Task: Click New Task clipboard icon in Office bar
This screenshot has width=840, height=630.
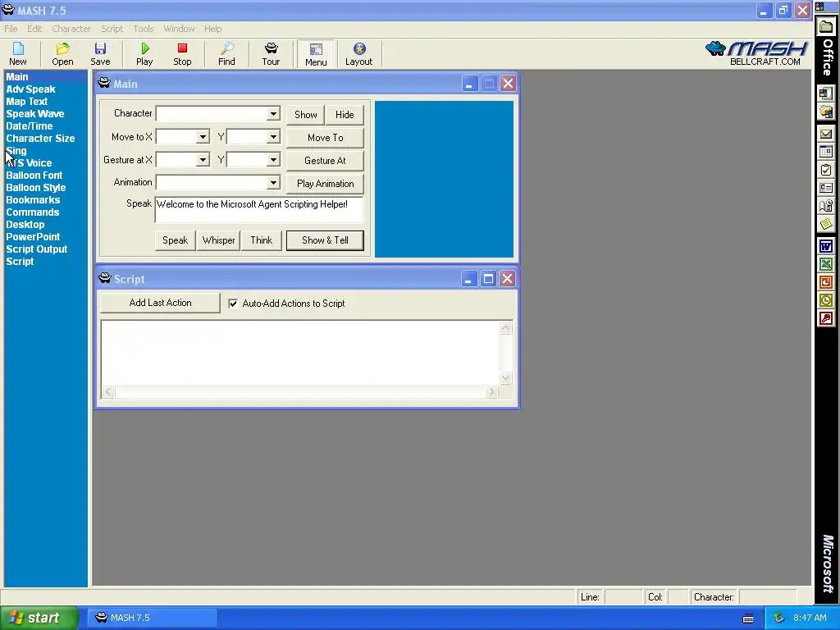Action: point(826,170)
